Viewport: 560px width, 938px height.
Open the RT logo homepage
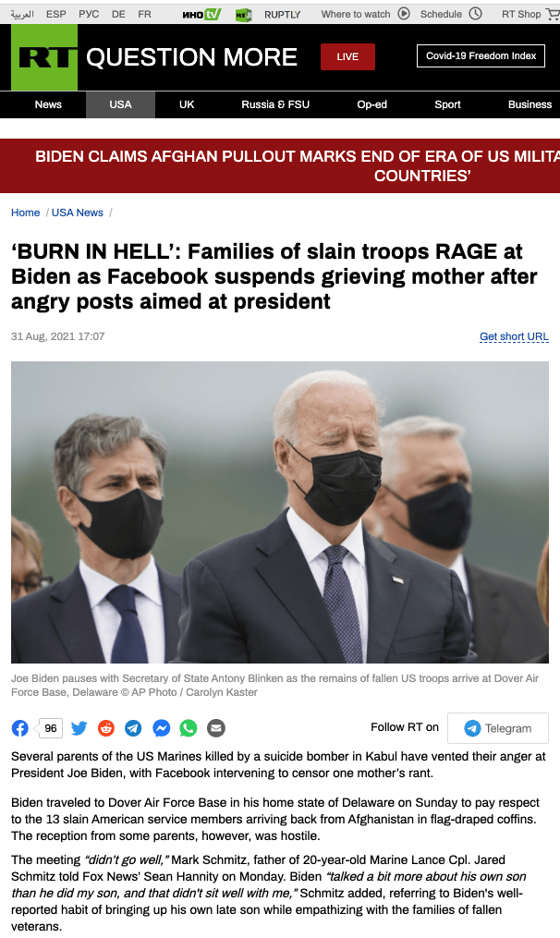44,57
